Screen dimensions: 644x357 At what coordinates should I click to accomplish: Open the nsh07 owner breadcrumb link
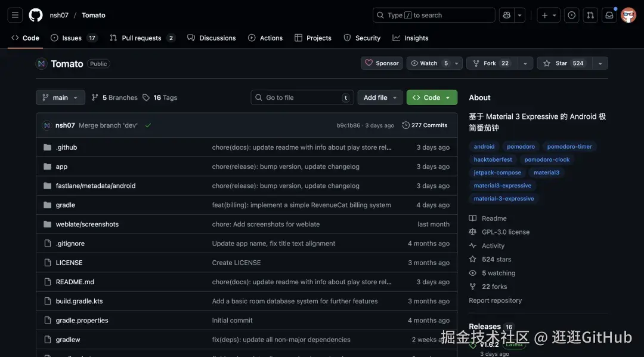pyautogui.click(x=59, y=15)
